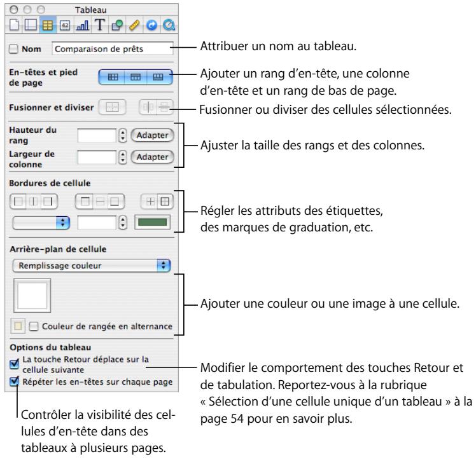Open the alternating row color swatch
Image resolution: width=476 pixels, height=459 pixels.
pyautogui.click(x=18, y=326)
